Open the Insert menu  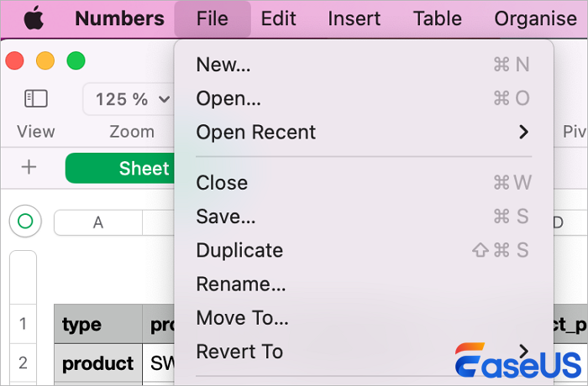(353, 18)
